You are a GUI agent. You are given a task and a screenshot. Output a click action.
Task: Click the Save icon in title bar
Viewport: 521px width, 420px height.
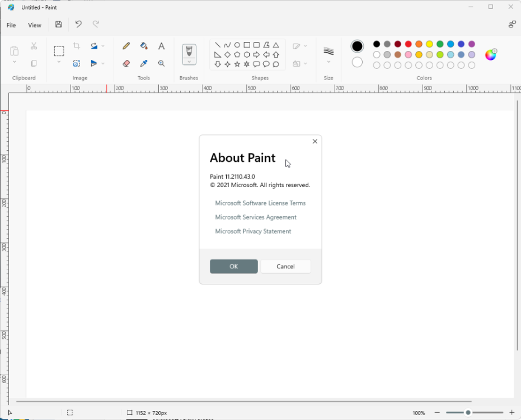[58, 24]
